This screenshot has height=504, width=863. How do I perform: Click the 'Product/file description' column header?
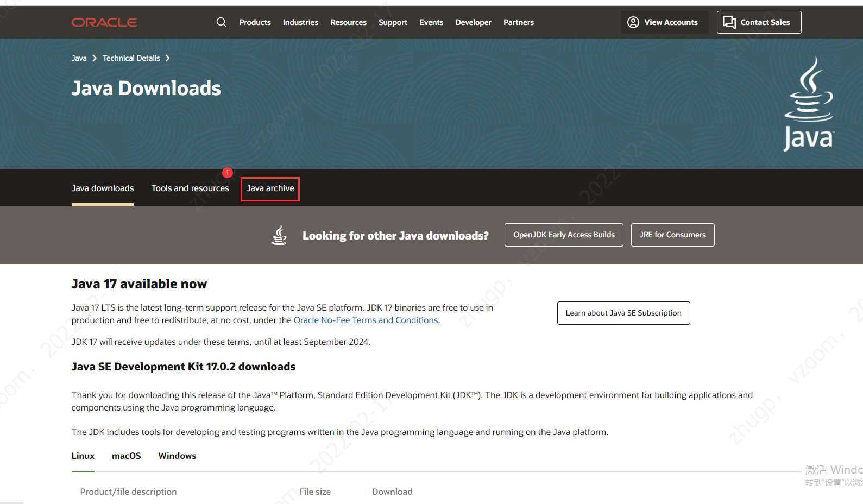[x=128, y=492]
